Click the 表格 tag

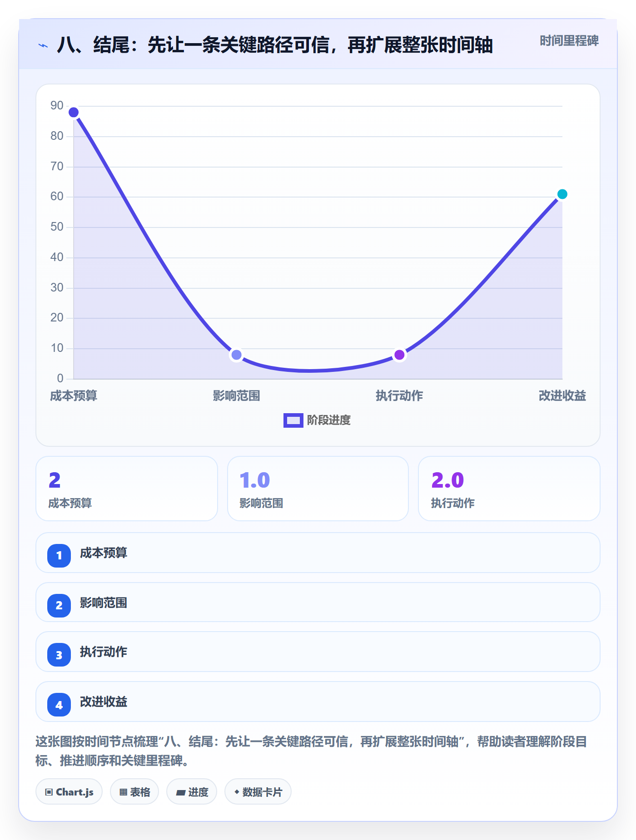click(x=134, y=792)
